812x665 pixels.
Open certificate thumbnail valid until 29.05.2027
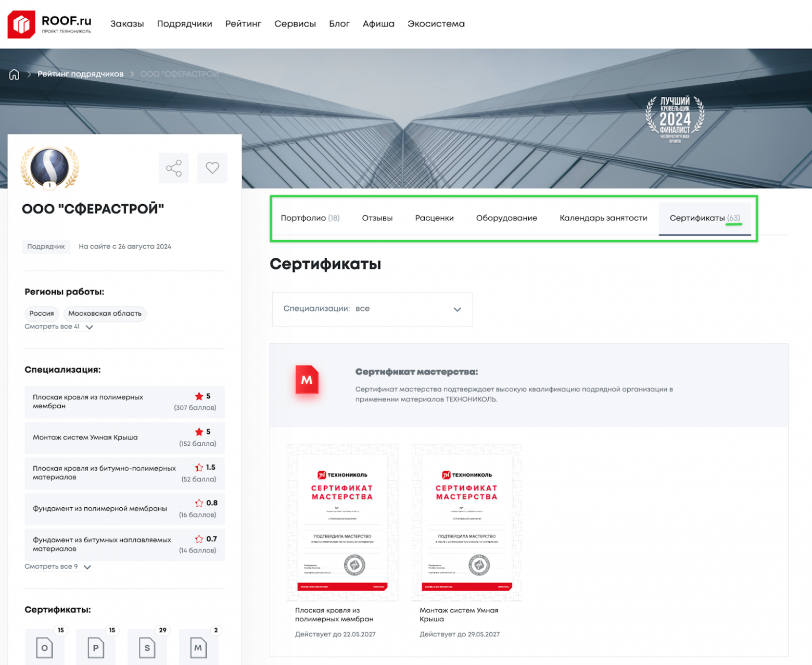[x=467, y=522]
